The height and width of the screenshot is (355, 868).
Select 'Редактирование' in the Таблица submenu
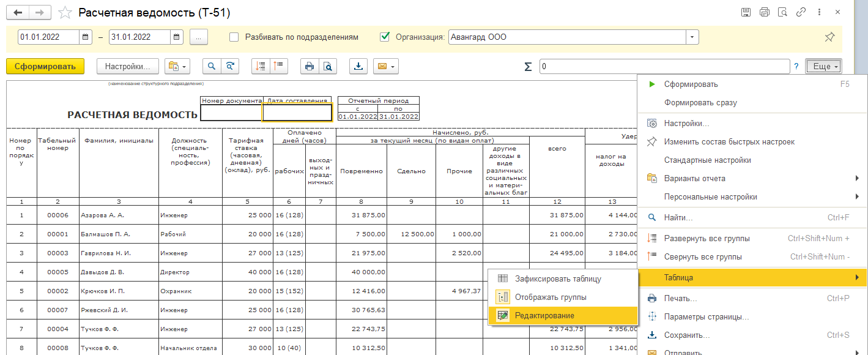pyautogui.click(x=544, y=315)
